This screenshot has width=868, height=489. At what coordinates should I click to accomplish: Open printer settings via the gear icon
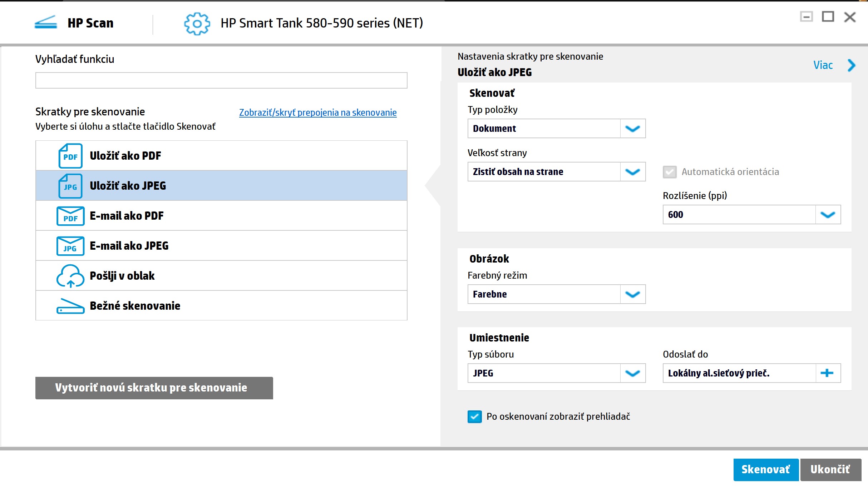(x=196, y=24)
